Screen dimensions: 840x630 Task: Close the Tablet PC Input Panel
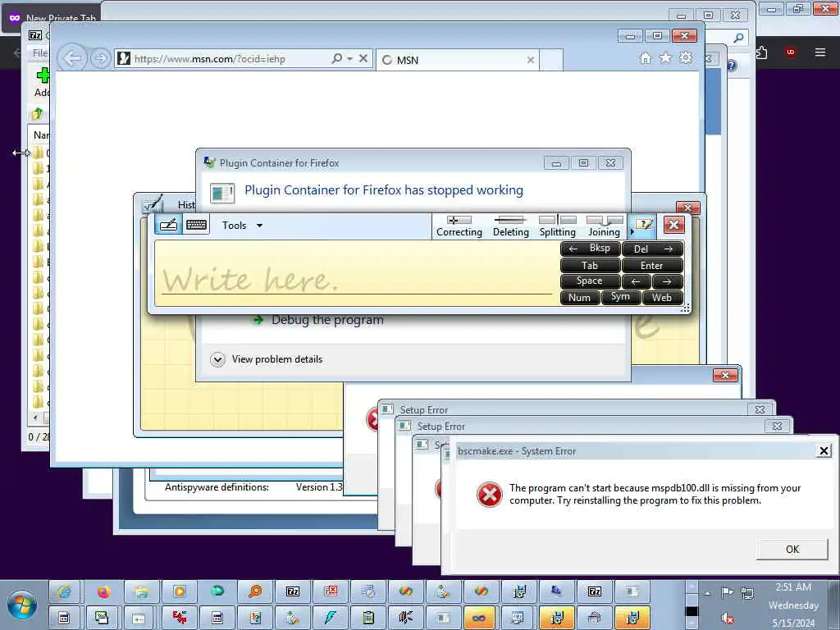click(x=674, y=225)
